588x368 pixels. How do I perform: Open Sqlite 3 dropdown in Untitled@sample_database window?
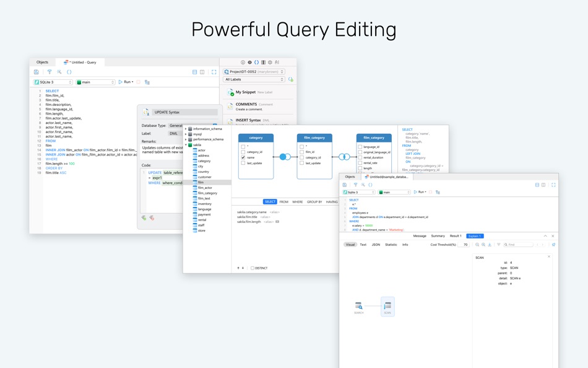(359, 192)
